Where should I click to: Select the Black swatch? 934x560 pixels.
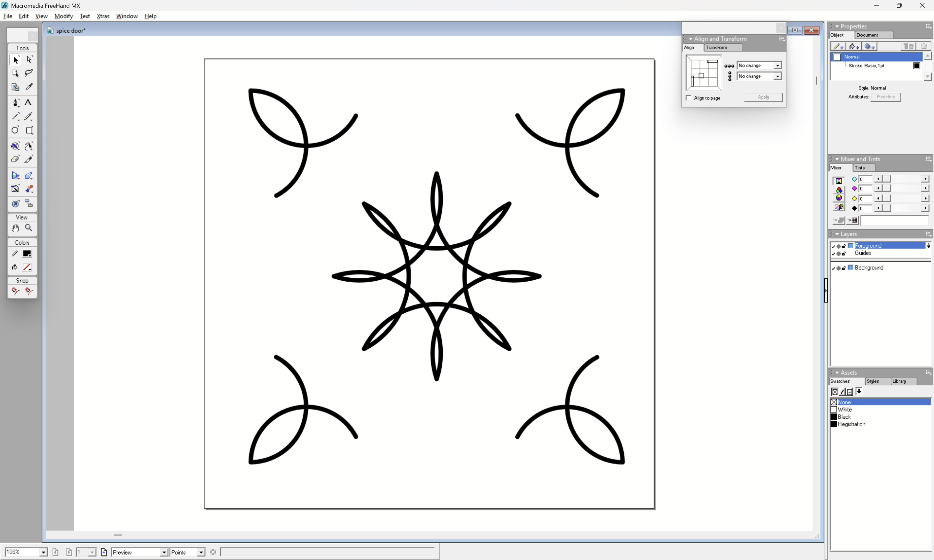(x=844, y=417)
